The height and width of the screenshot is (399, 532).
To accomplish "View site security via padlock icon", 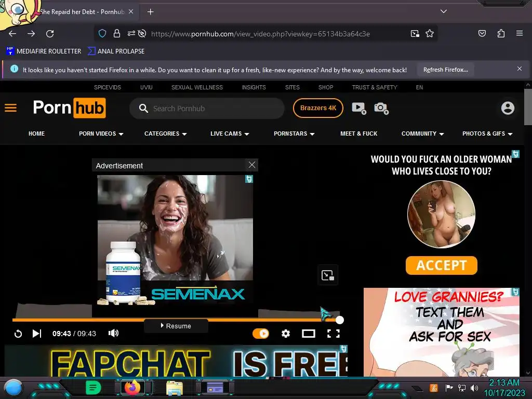I will pos(117,33).
